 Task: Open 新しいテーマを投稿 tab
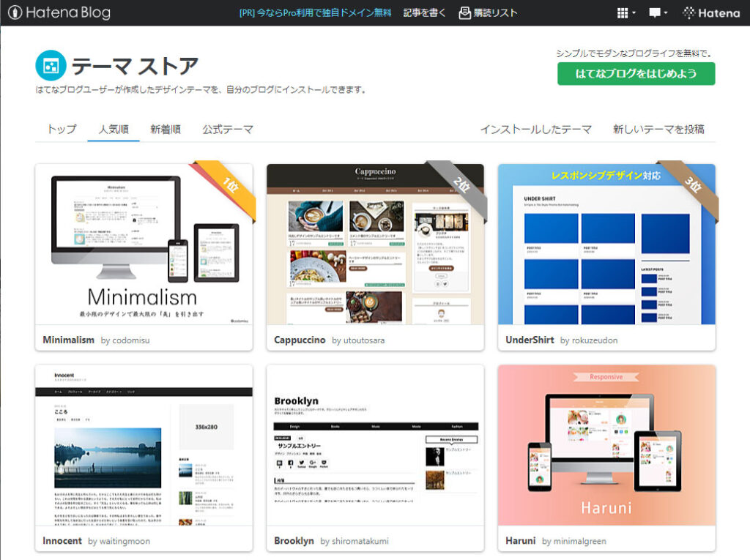(658, 129)
